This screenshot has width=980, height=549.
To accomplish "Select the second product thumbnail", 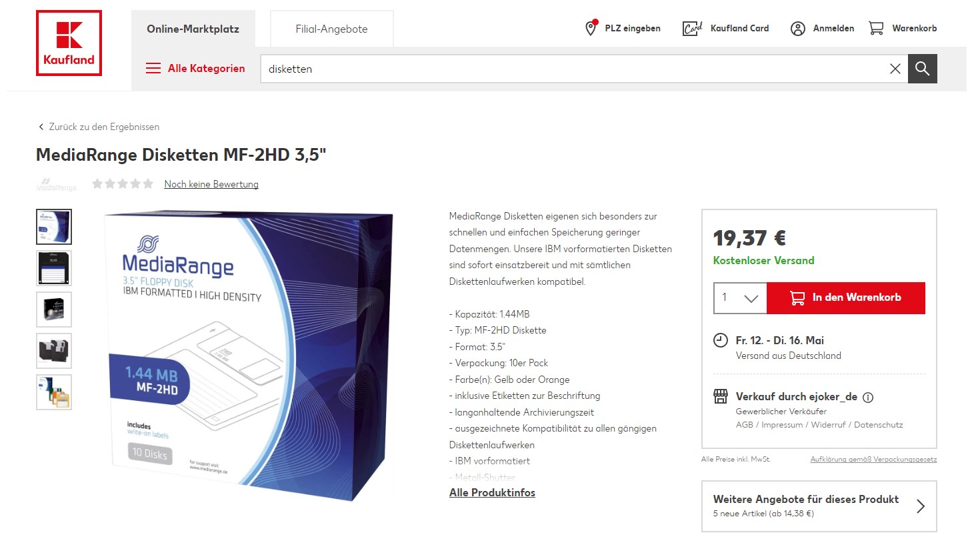I will (x=54, y=268).
